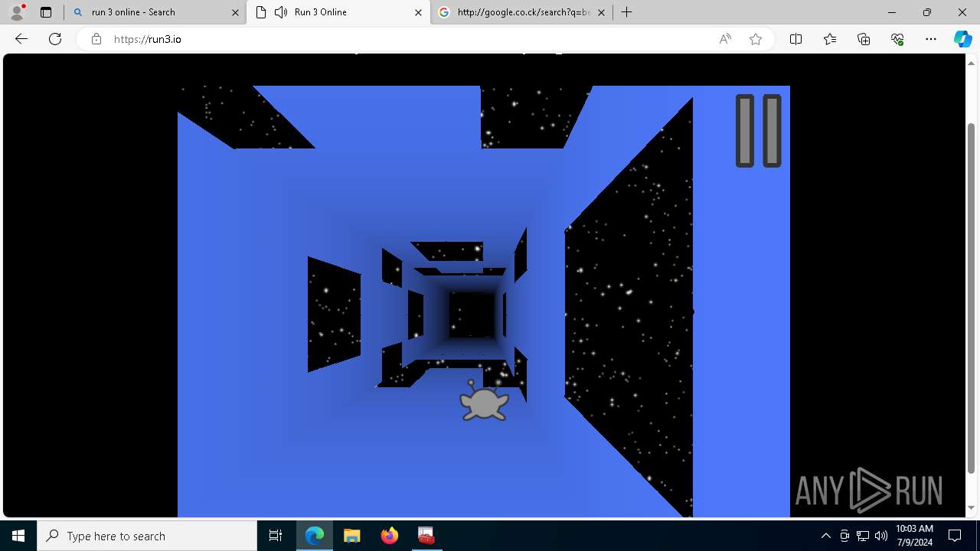The width and height of the screenshot is (980, 551).
Task: Open split screen view
Action: [x=795, y=39]
